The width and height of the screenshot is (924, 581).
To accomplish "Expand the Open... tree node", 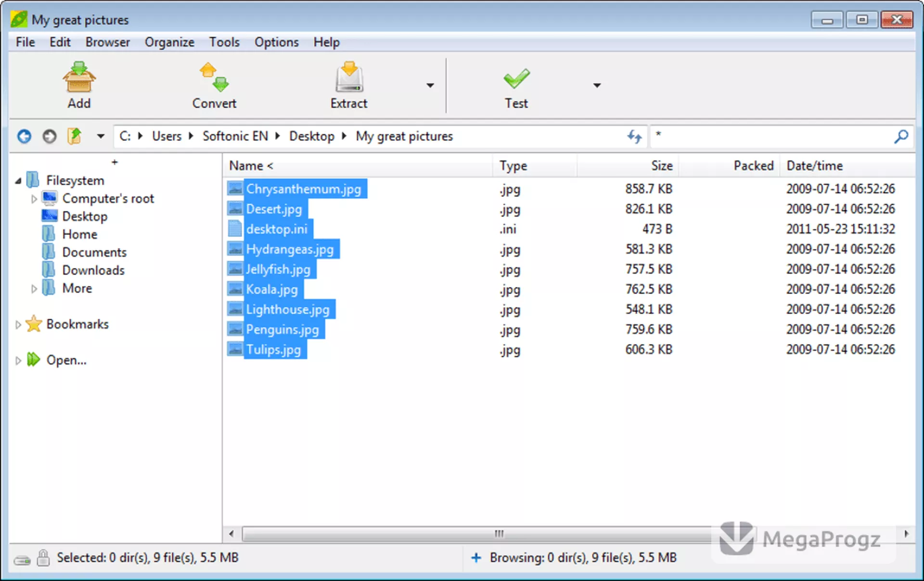I will (x=18, y=361).
